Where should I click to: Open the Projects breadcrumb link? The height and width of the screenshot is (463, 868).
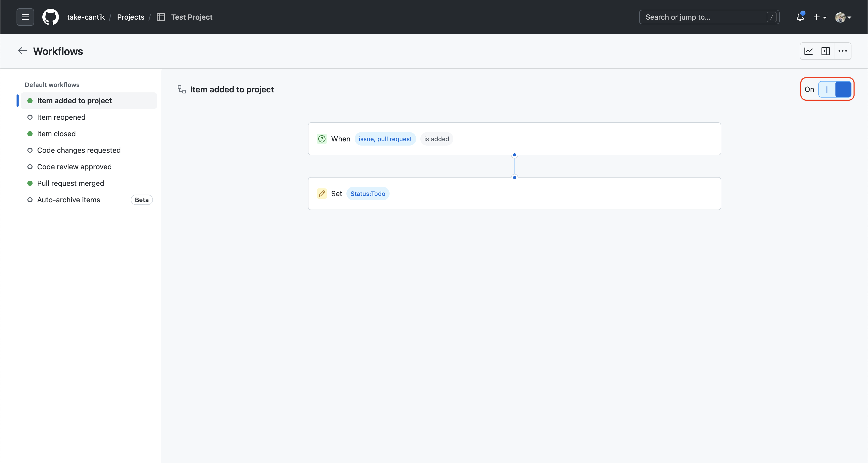point(130,17)
